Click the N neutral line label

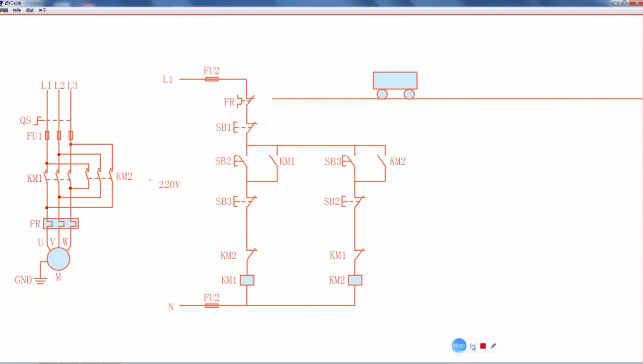[171, 307]
